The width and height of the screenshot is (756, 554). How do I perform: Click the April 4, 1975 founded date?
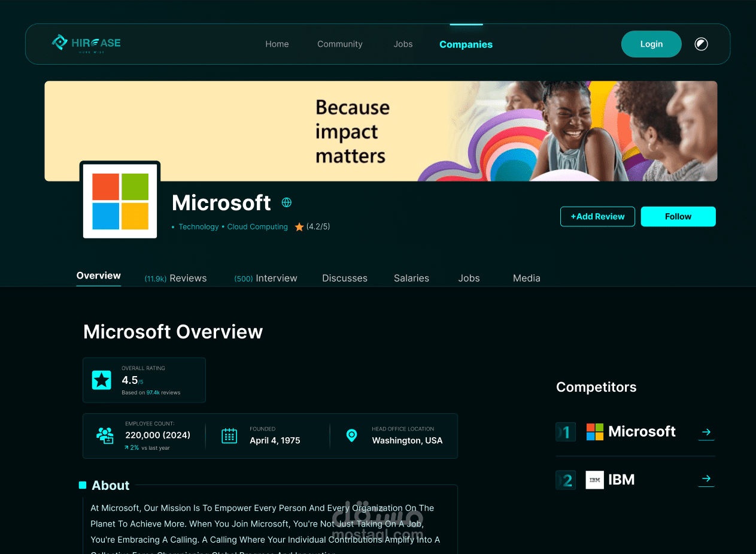[x=275, y=440]
